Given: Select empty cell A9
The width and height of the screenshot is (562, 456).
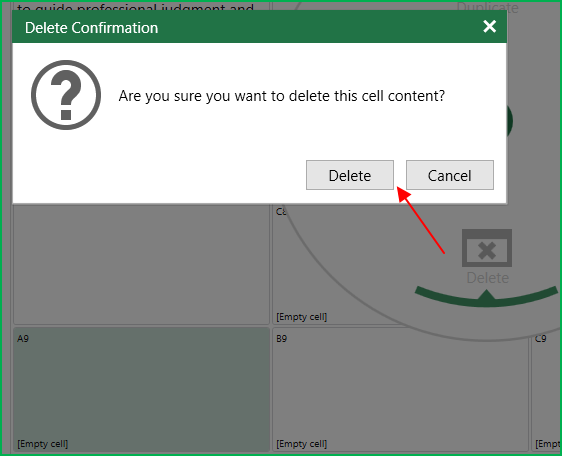Looking at the screenshot, I should coord(142,389).
